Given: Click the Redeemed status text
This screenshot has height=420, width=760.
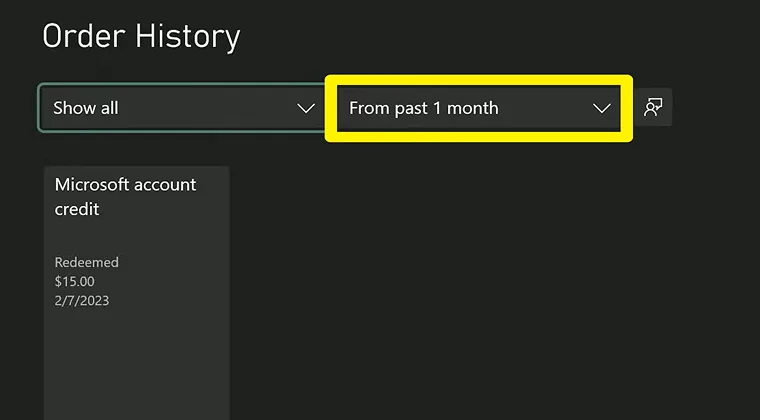Looking at the screenshot, I should point(86,262).
